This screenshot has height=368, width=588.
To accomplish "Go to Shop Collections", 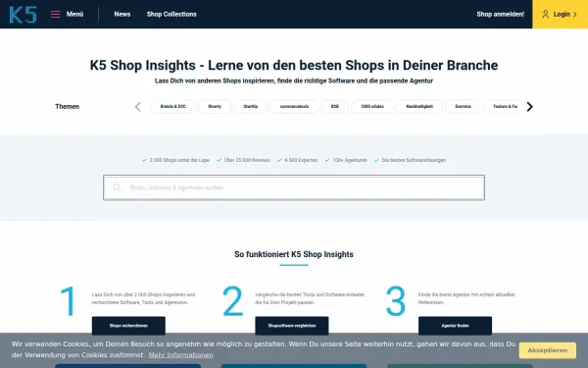I will [171, 15].
